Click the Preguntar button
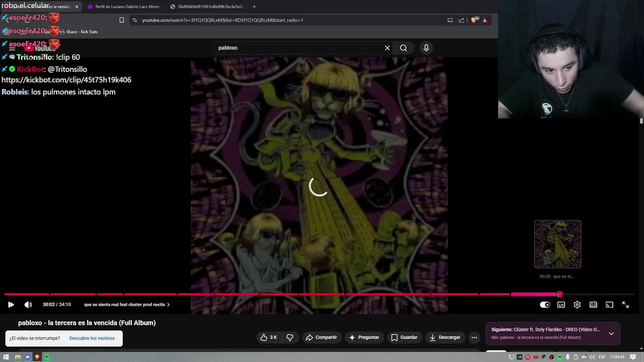The height and width of the screenshot is (362, 644). [364, 337]
